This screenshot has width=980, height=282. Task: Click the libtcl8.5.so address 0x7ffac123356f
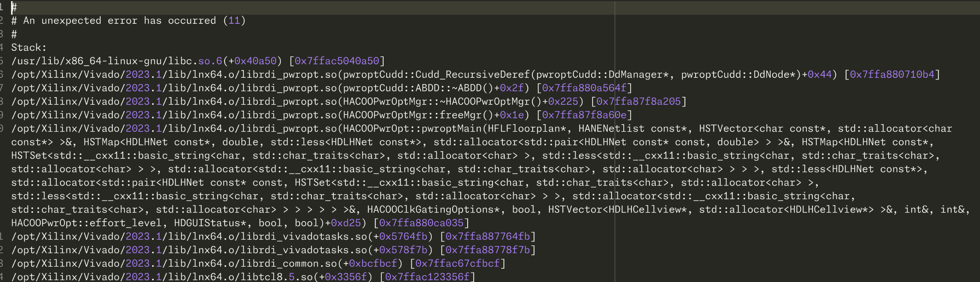[427, 277]
